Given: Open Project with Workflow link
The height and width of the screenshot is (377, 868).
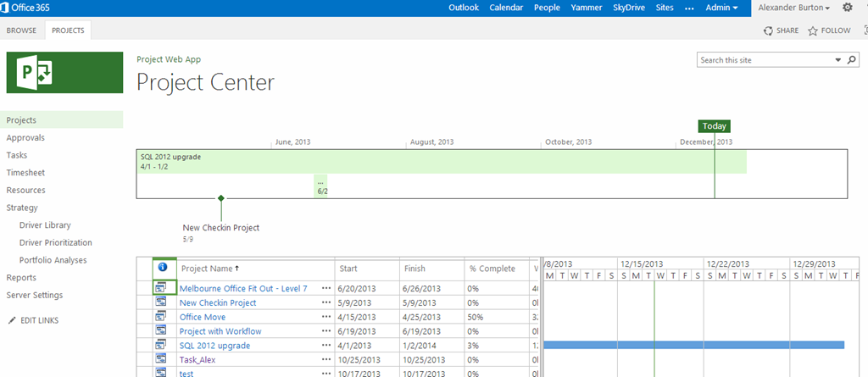Looking at the screenshot, I should tap(220, 331).
